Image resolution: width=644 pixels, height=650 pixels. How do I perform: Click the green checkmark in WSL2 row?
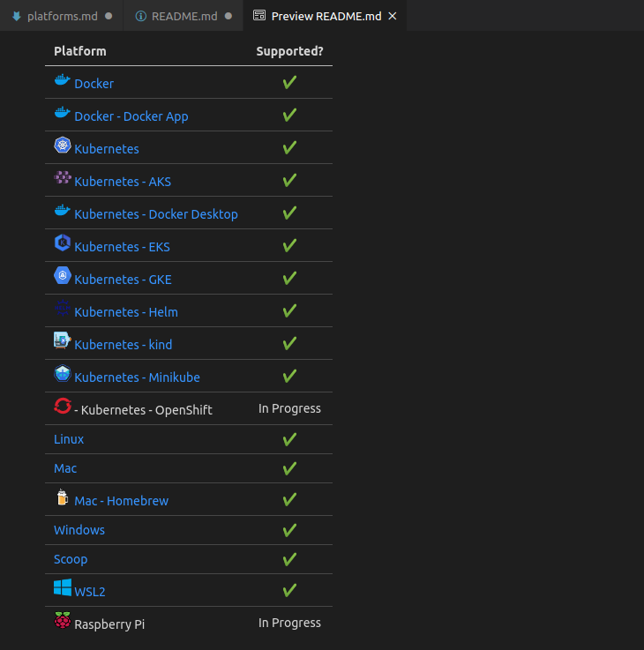tap(289, 590)
